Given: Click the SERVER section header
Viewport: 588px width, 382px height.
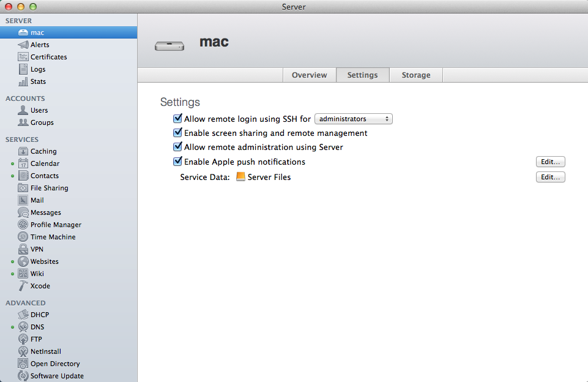Looking at the screenshot, I should [18, 21].
